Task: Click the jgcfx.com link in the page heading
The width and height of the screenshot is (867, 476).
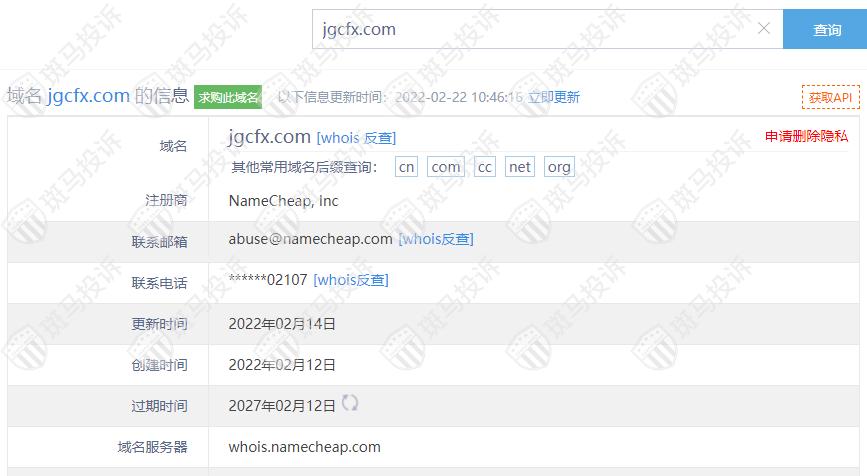Action: [88, 96]
